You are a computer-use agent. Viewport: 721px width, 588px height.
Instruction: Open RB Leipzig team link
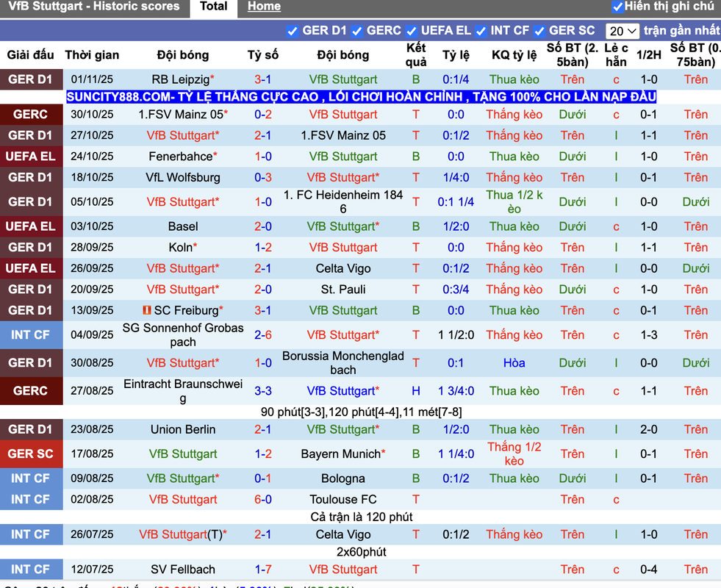tap(181, 79)
